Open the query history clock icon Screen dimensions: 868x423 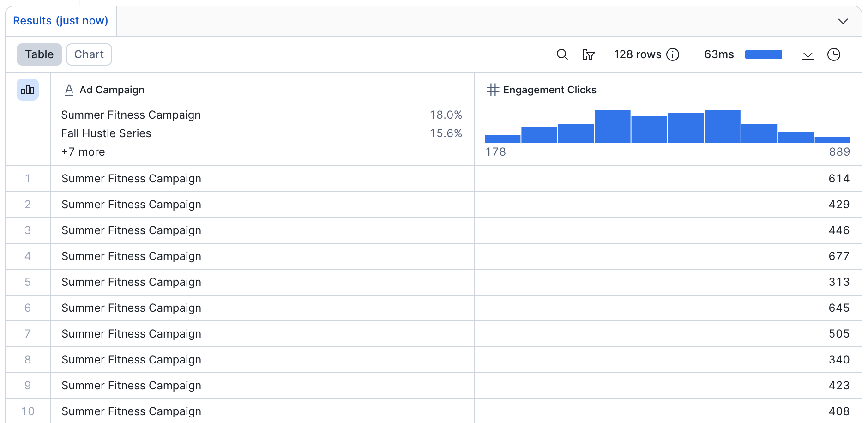click(833, 55)
